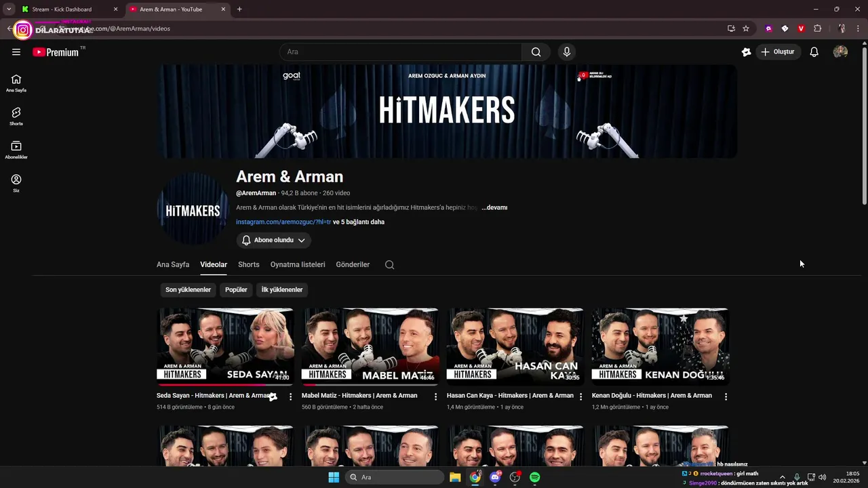Click Chrome icon in taskbar
This screenshot has height=488, width=868.
point(475,477)
